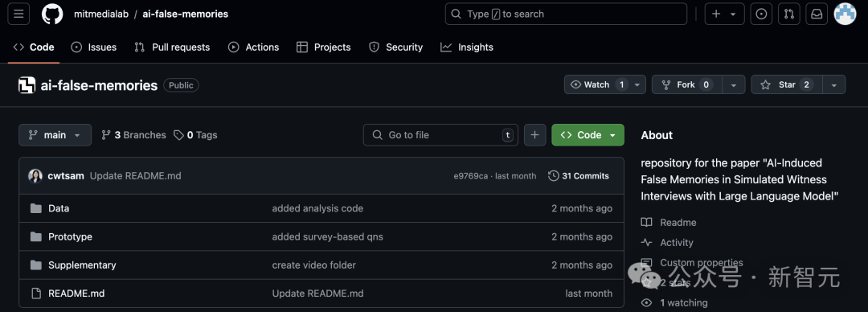868x312 pixels.
Task: Click the Public visibility badge
Action: pos(181,84)
